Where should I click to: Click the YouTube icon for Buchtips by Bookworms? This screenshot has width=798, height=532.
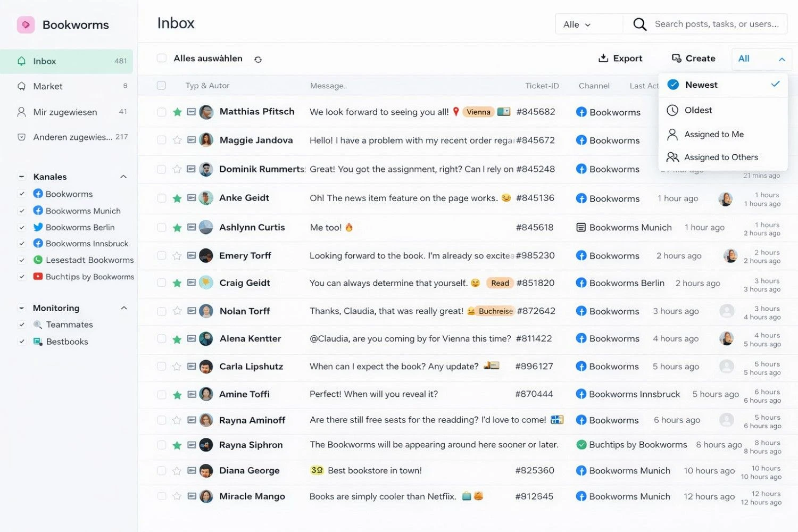pyautogui.click(x=38, y=277)
